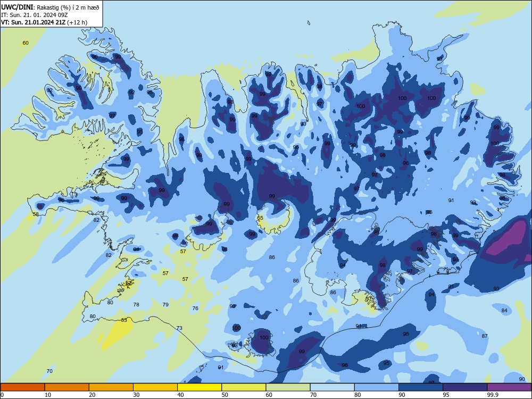Click the title text 'UWC/DINI: Rakastig (%) í 2 m hæð'
The width and height of the screenshot is (532, 399).
pos(50,7)
